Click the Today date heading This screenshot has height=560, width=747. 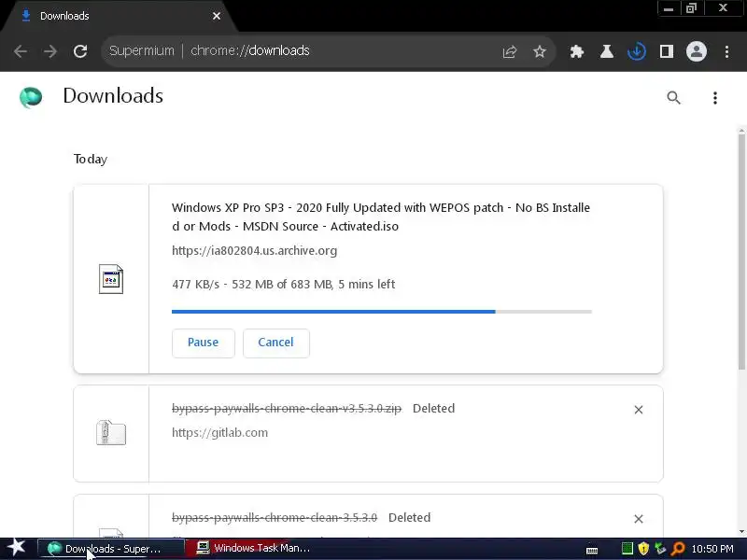click(91, 159)
